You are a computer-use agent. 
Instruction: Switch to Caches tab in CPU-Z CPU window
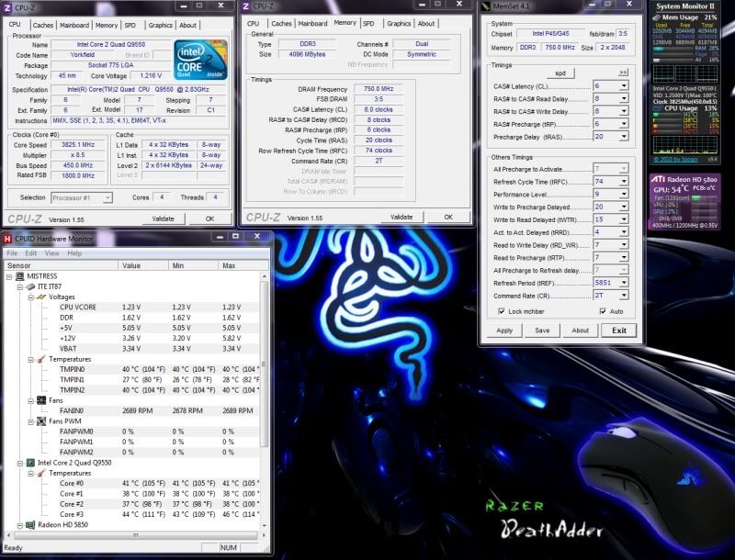click(x=43, y=26)
